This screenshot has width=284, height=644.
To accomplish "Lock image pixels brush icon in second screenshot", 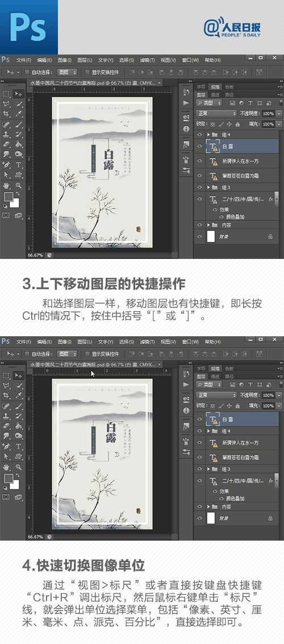I will (221, 406).
